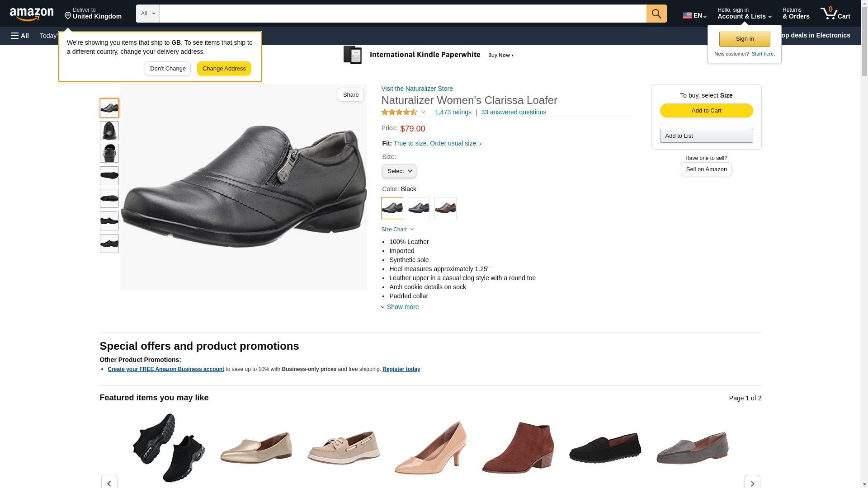This screenshot has width=868, height=488.
Task: Select the brown color swatch
Action: point(445,208)
